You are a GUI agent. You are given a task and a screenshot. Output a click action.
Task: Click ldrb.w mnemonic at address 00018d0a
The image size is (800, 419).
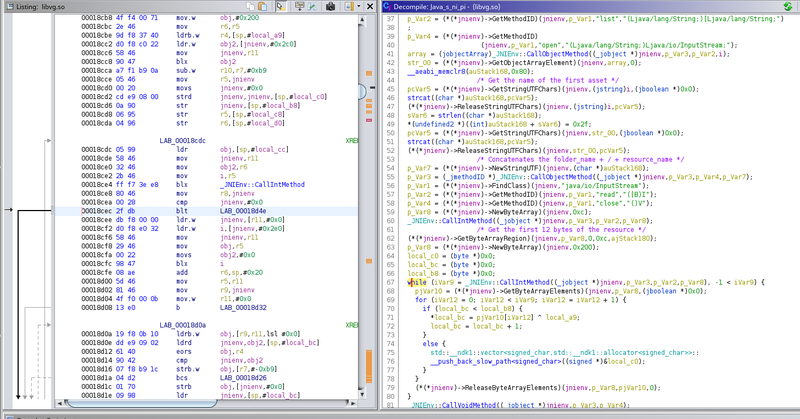tap(188, 334)
